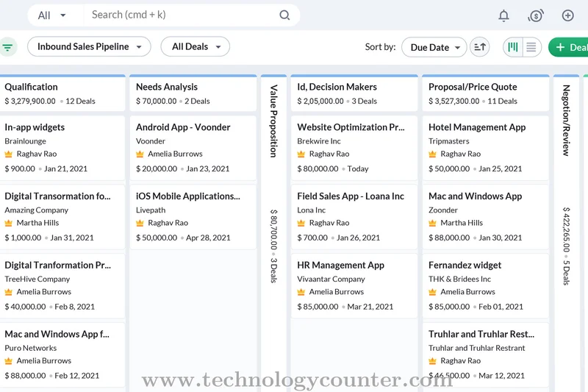This screenshot has width=588, height=392.
Task: Click the Brainlounge company name
Action: (x=25, y=141)
